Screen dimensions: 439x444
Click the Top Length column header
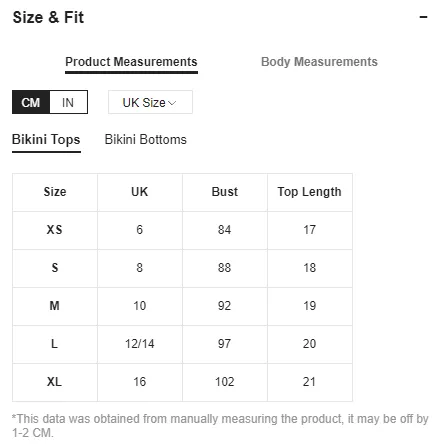click(x=310, y=192)
